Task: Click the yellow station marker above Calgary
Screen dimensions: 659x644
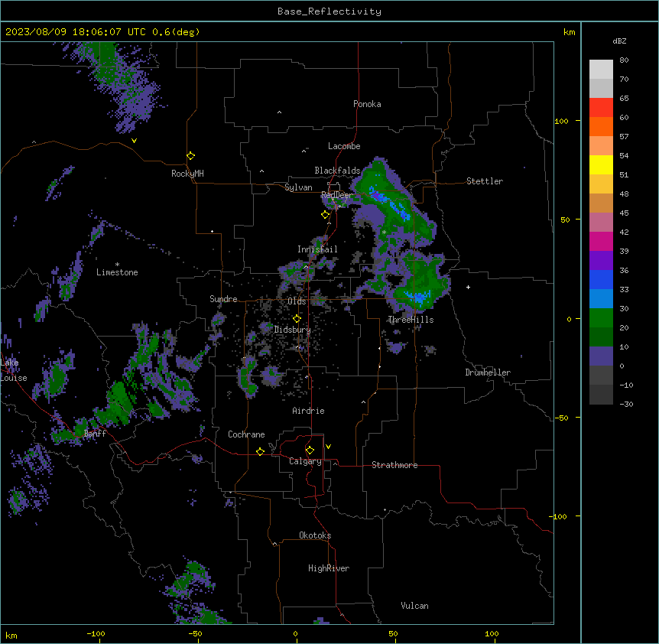Action: tap(310, 450)
